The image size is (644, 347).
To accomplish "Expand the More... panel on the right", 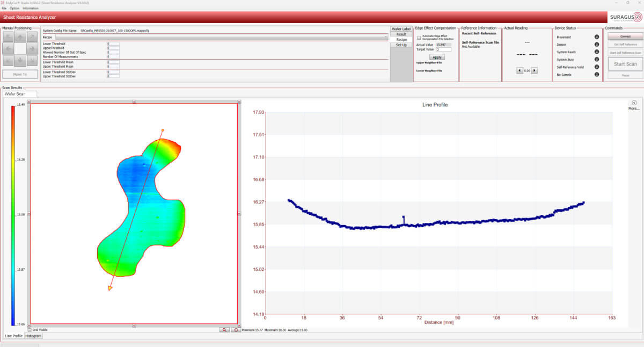I will 634,103.
